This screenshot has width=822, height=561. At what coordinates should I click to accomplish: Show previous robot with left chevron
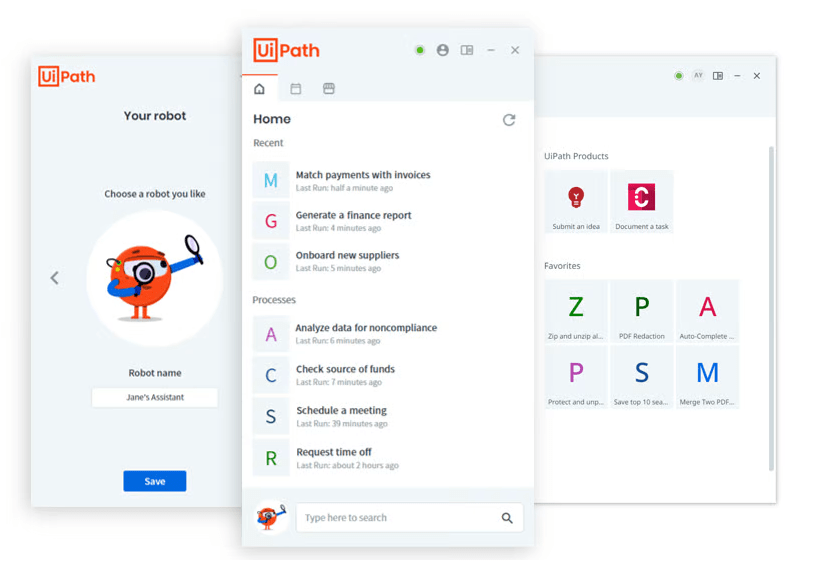pos(55,278)
